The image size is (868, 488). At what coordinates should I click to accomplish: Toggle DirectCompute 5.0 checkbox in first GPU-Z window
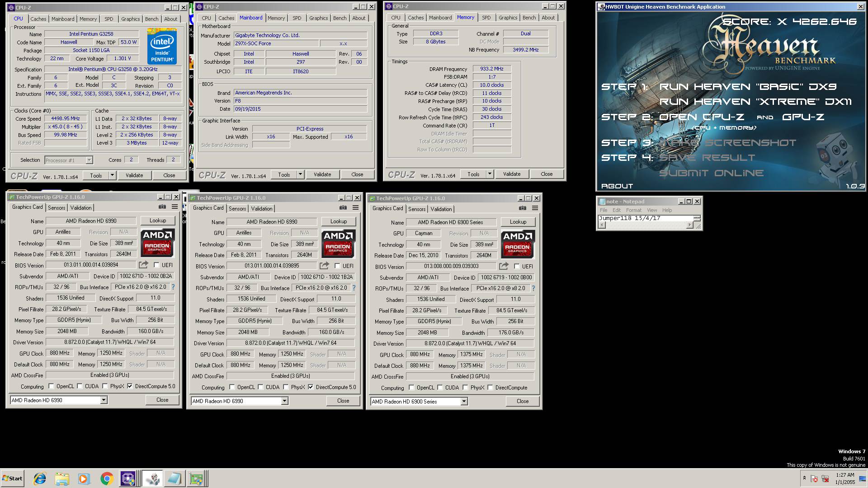pos(130,386)
